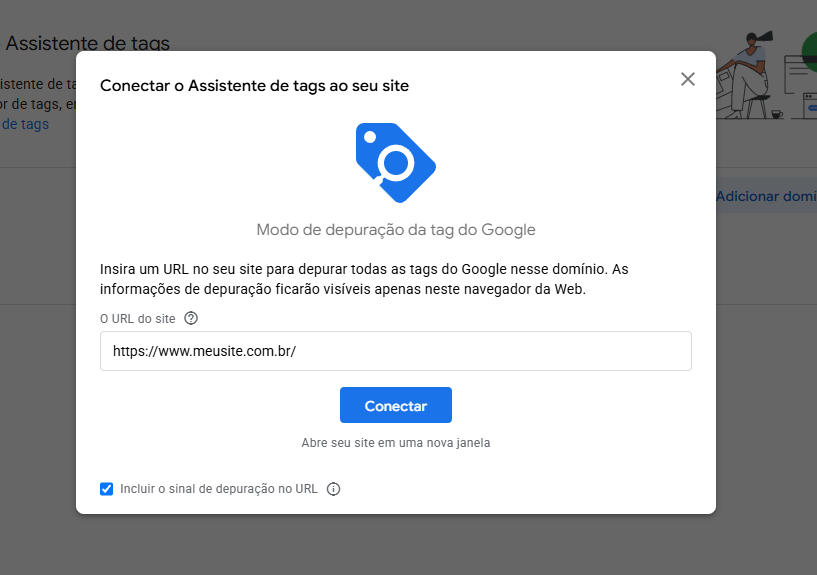This screenshot has width=817, height=575.
Task: Click the 'O URL do site' label
Action: (x=138, y=319)
